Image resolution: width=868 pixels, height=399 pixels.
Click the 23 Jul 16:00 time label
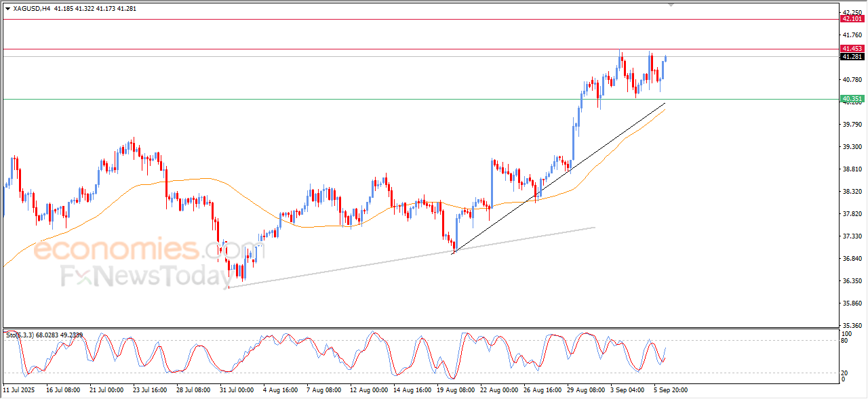pyautogui.click(x=150, y=390)
